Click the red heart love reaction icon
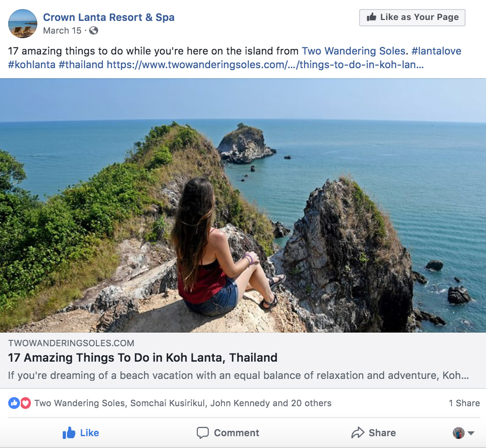 (x=25, y=403)
